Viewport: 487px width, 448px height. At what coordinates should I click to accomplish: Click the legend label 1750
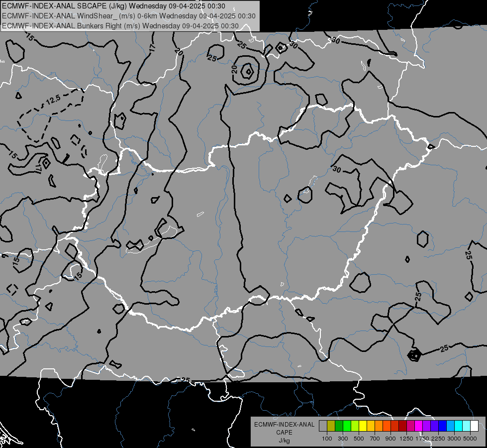[422, 439]
